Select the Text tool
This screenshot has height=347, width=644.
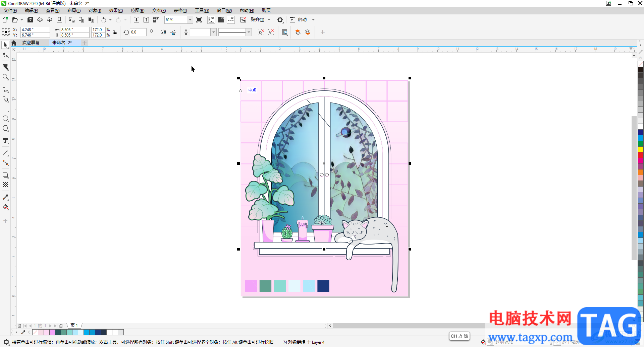tap(5, 141)
